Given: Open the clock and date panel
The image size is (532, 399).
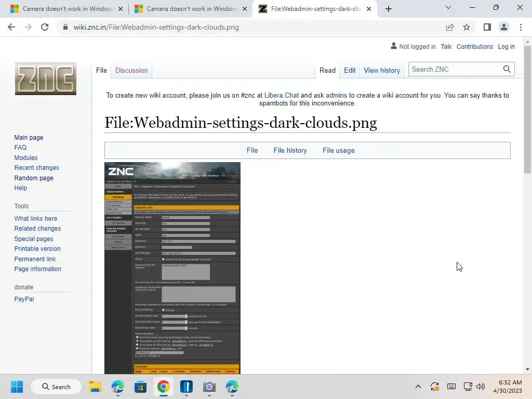Looking at the screenshot, I should pos(508,387).
